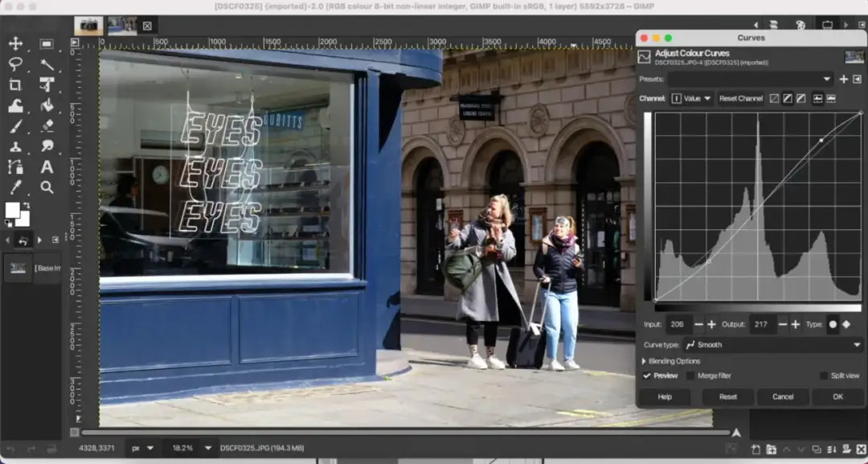Increase the Output value with plus button
This screenshot has height=464, width=868.
[x=795, y=324]
